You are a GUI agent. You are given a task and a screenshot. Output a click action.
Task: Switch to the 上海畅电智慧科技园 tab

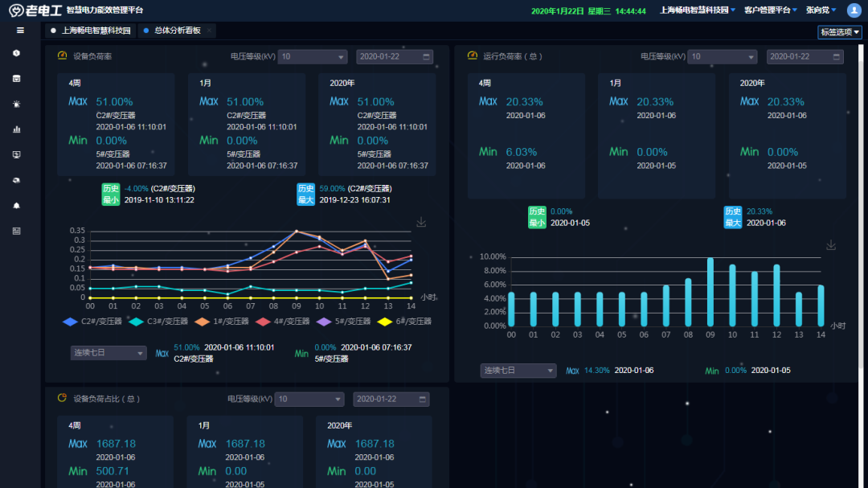[90, 31]
